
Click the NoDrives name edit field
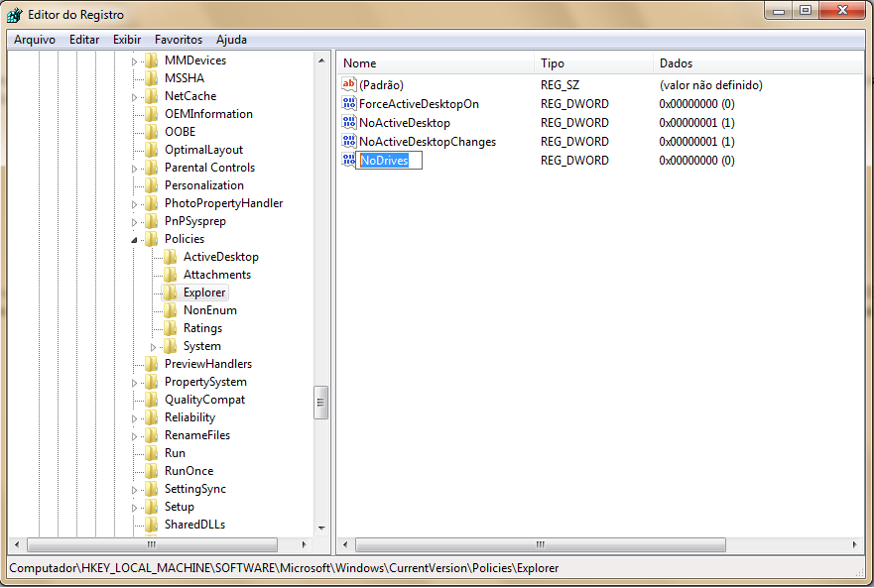(389, 161)
